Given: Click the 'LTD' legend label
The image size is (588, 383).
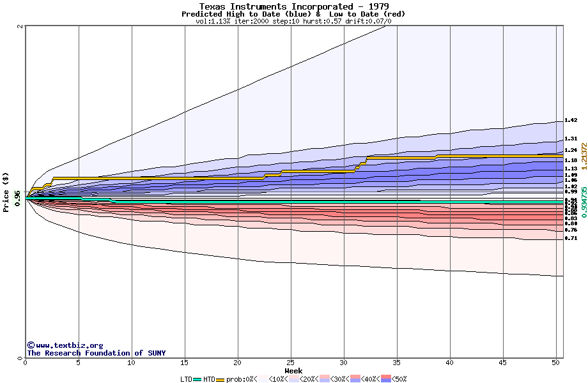Looking at the screenshot, I should (187, 379).
